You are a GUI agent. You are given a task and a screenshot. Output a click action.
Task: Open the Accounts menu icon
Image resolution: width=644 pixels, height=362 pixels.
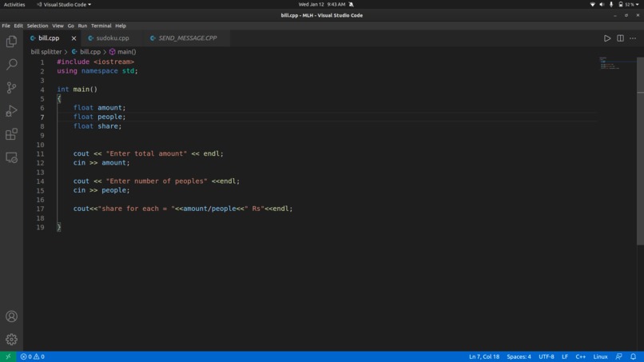11,316
